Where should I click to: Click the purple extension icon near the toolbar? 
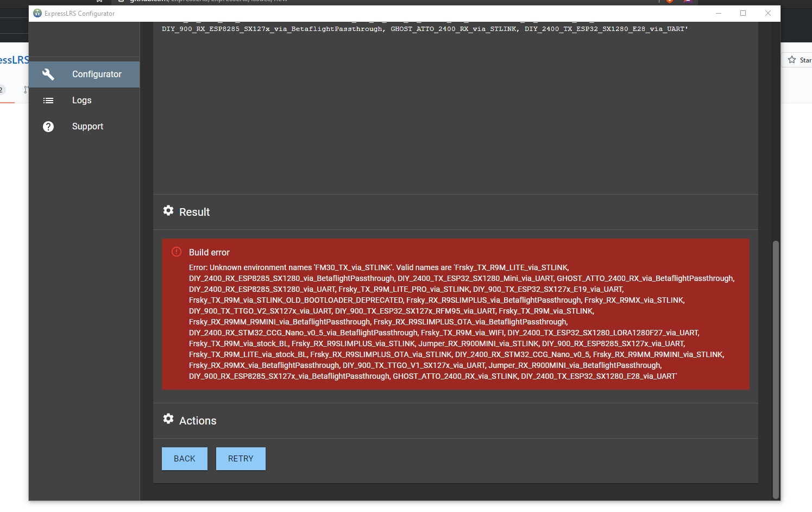(x=688, y=2)
